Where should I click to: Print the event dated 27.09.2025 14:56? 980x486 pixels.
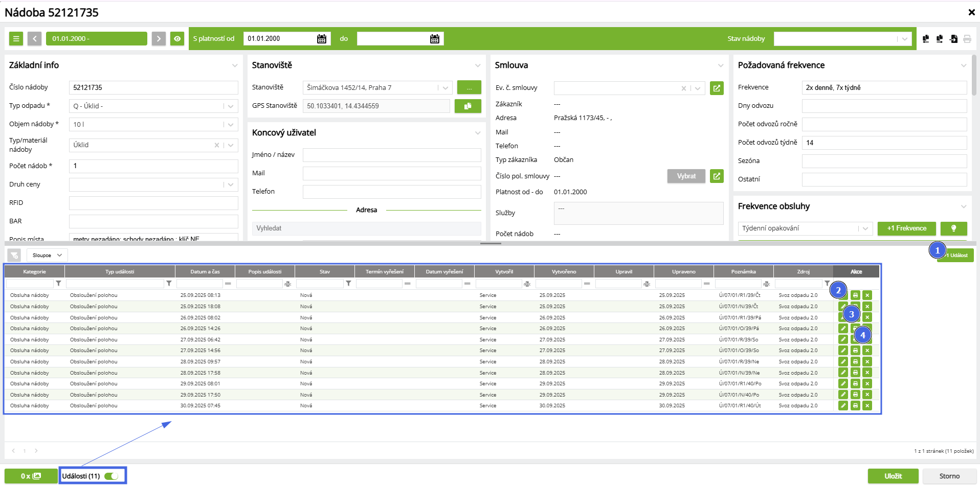855,351
